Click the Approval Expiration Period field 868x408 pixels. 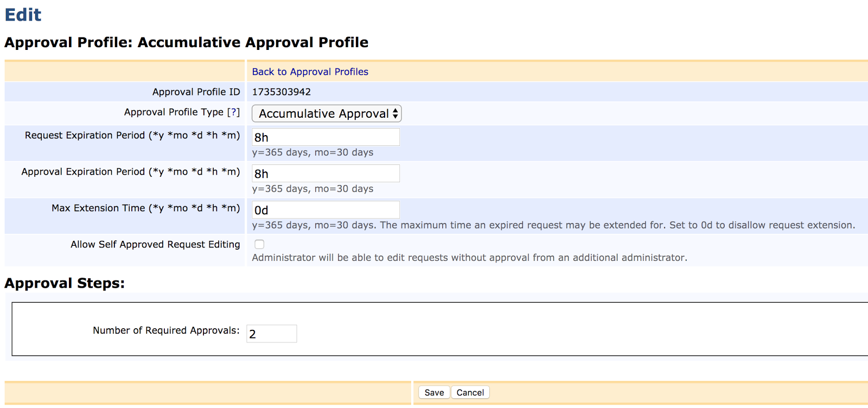[x=325, y=173]
